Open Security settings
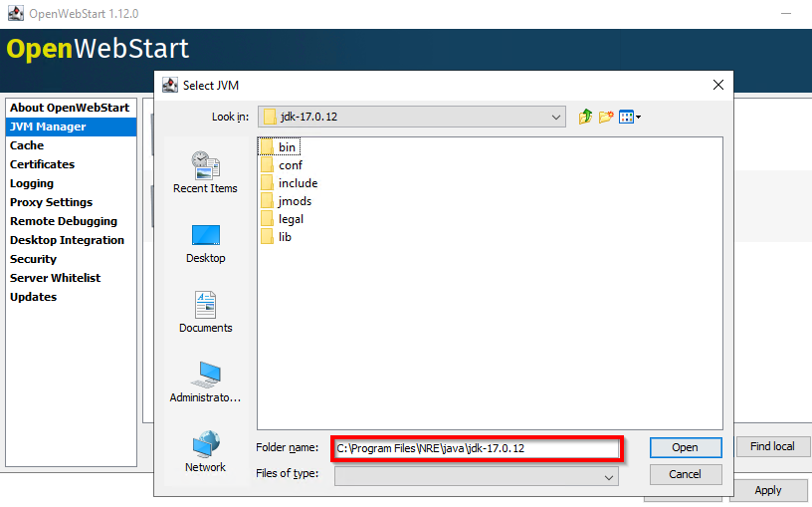812x507 pixels. (x=71, y=259)
